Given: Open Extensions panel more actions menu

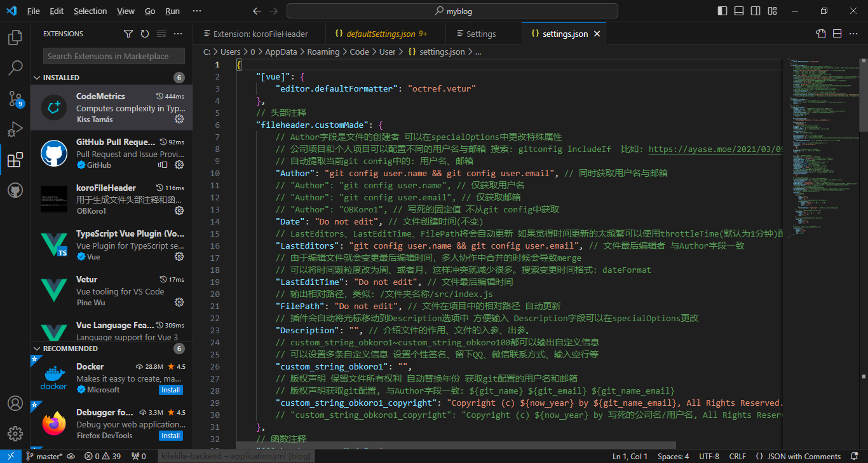Looking at the screenshot, I should coord(178,34).
